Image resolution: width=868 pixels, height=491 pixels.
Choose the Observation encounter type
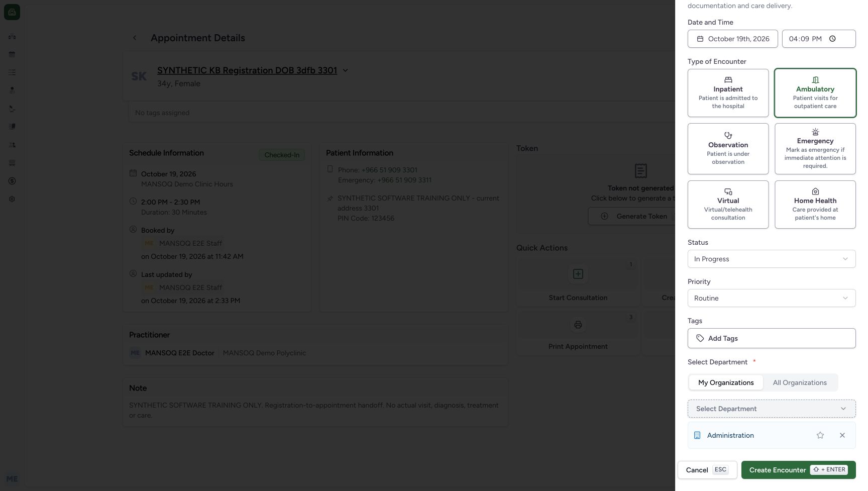point(728,149)
